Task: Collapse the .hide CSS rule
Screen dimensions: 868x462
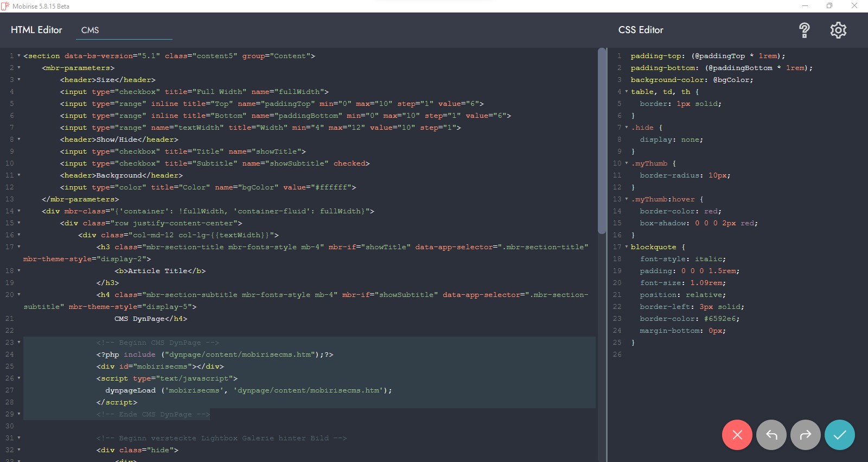Action: tap(627, 128)
